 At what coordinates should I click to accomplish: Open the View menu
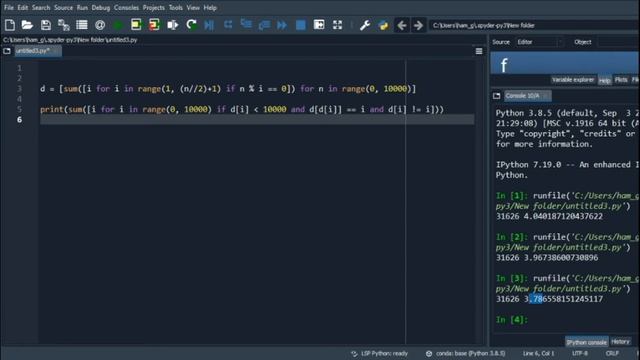coord(193,8)
